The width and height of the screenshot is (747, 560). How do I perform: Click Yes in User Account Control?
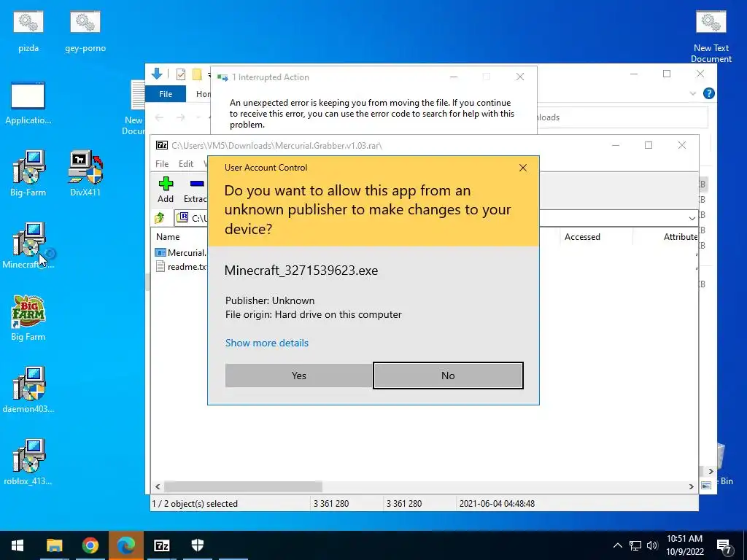[298, 376]
